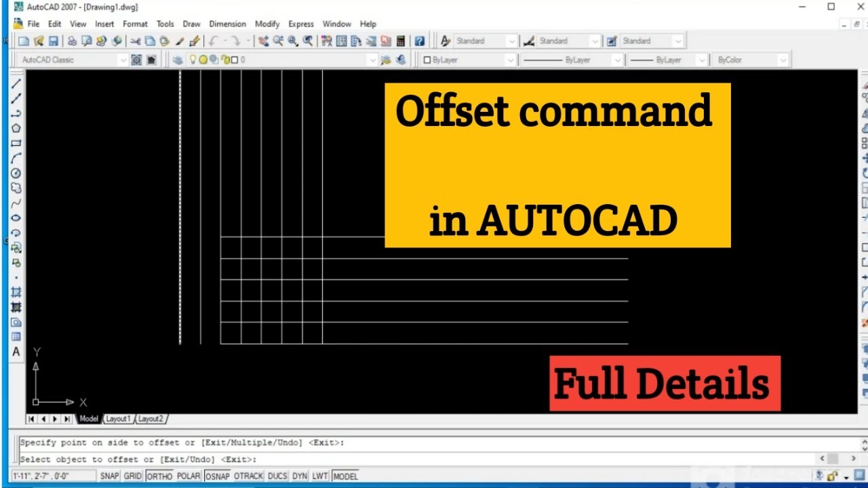Switch to the Layout1 tab

coord(117,419)
